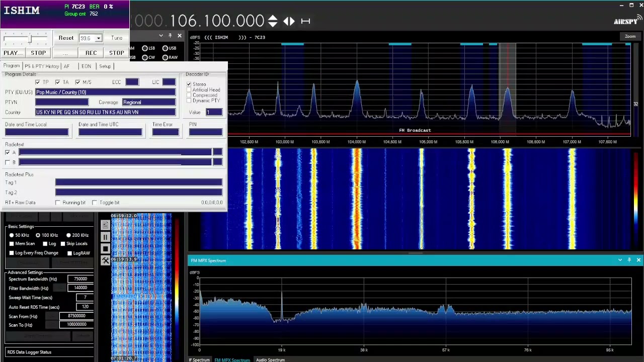Open the Setup tab

pos(105,66)
